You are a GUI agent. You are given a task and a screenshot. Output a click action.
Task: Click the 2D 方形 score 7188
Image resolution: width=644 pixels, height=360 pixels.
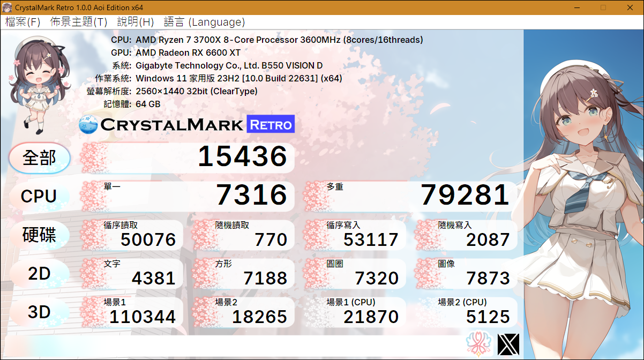(x=265, y=278)
